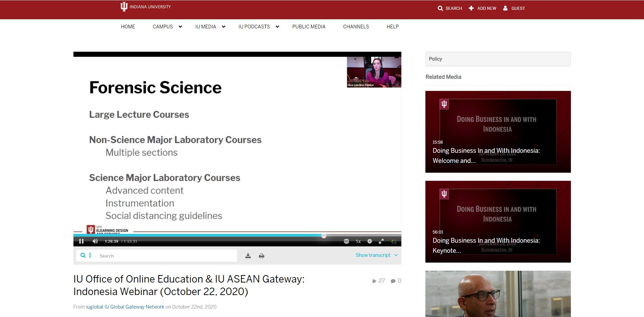Image resolution: width=644 pixels, height=317 pixels.
Task: Click the Related Media heading
Action: pos(443,77)
